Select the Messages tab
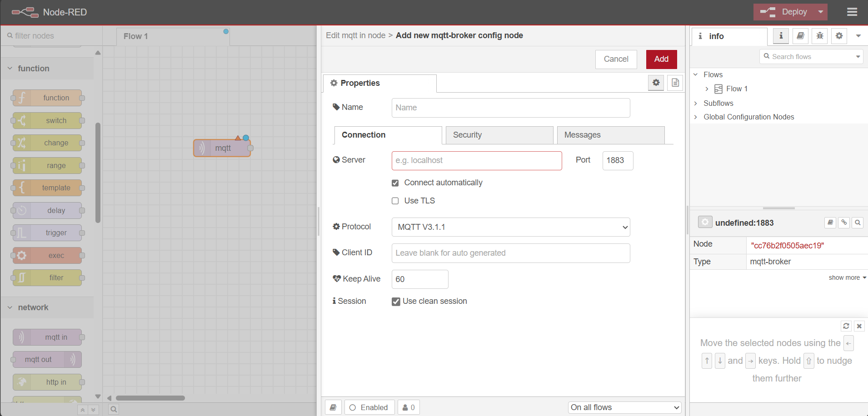 pos(611,135)
